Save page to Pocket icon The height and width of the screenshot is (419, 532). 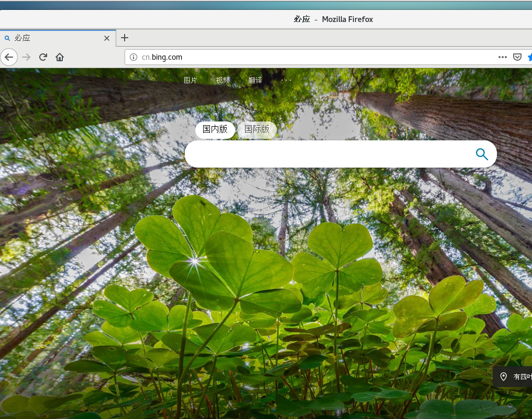(517, 57)
